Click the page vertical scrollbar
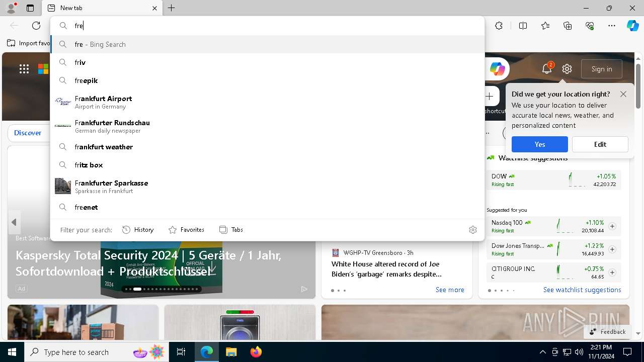 [x=638, y=86]
